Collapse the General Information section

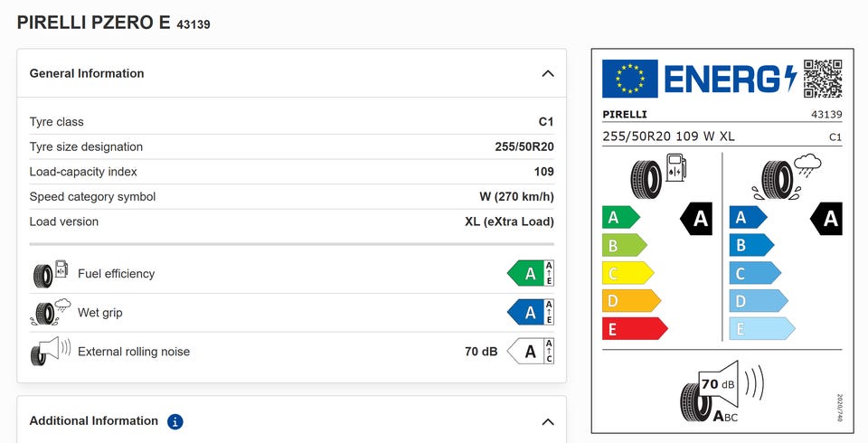pos(548,73)
